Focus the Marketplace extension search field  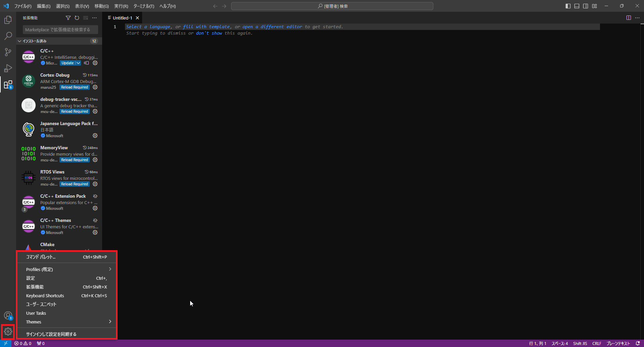pyautogui.click(x=60, y=30)
